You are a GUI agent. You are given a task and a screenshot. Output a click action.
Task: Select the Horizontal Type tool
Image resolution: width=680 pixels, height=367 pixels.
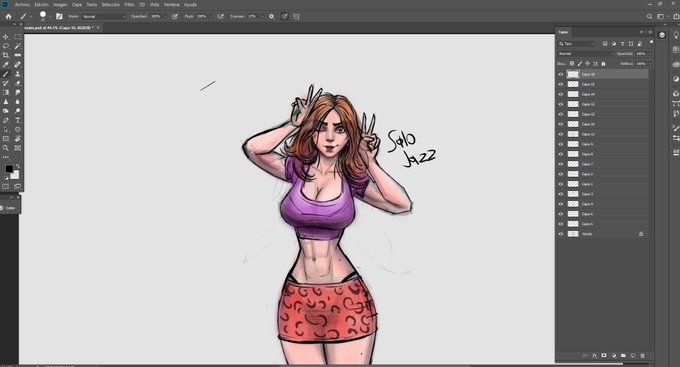tap(17, 120)
